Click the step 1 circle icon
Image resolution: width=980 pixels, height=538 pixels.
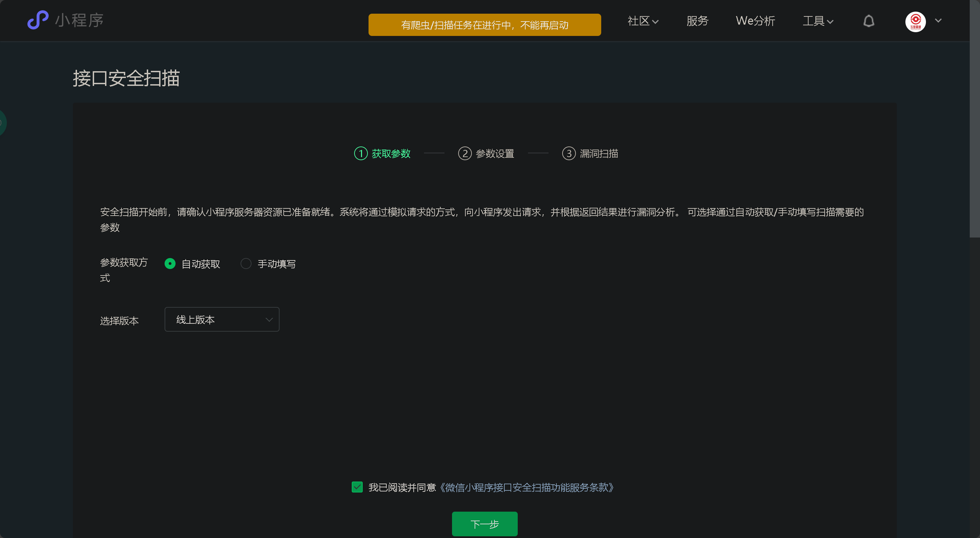(360, 153)
